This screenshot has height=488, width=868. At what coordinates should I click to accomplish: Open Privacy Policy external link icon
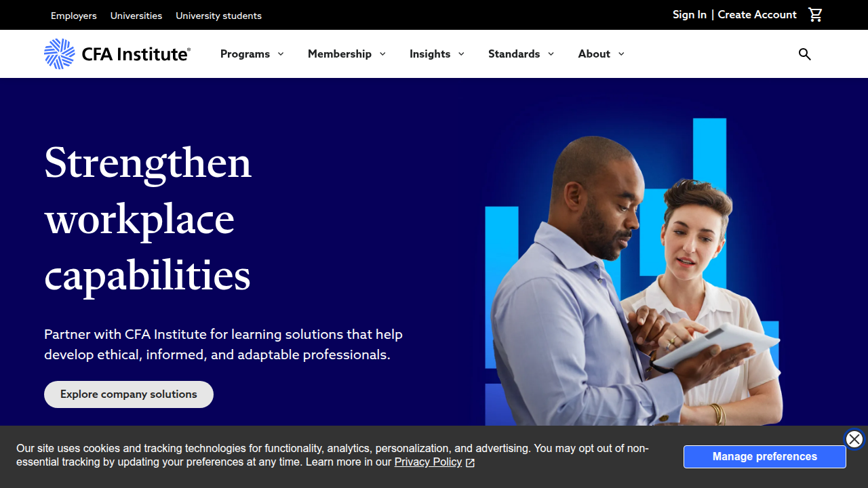pyautogui.click(x=470, y=463)
